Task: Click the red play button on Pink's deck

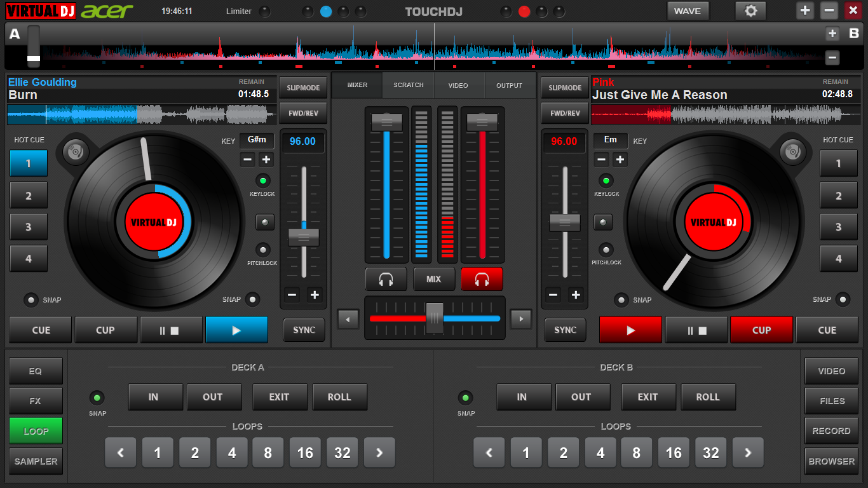Action: pyautogui.click(x=630, y=330)
